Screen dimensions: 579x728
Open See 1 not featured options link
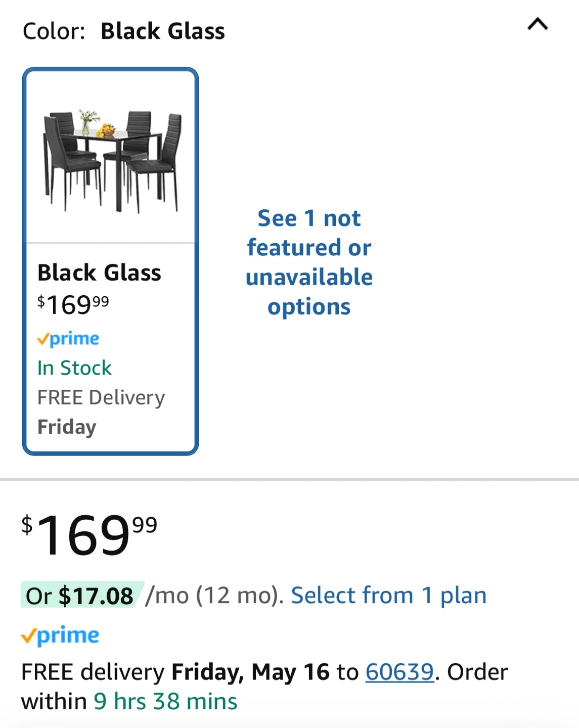[x=309, y=262]
